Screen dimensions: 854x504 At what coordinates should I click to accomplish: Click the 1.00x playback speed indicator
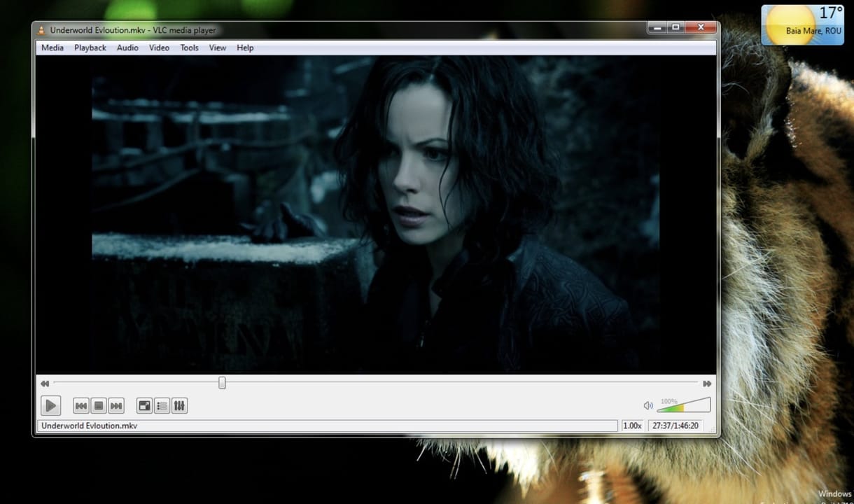point(632,426)
